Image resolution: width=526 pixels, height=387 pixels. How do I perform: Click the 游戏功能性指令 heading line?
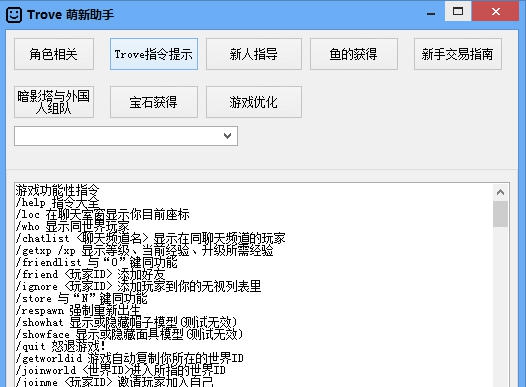click(57, 190)
